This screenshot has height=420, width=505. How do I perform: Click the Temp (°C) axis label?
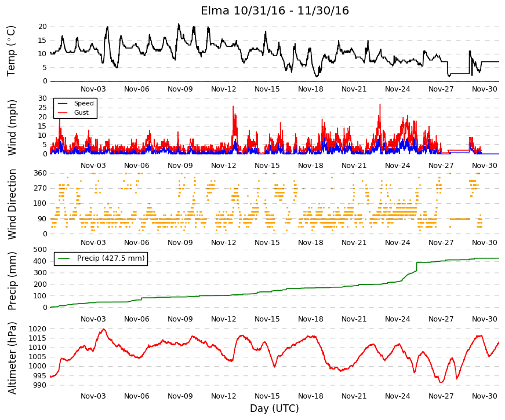pyautogui.click(x=11, y=51)
